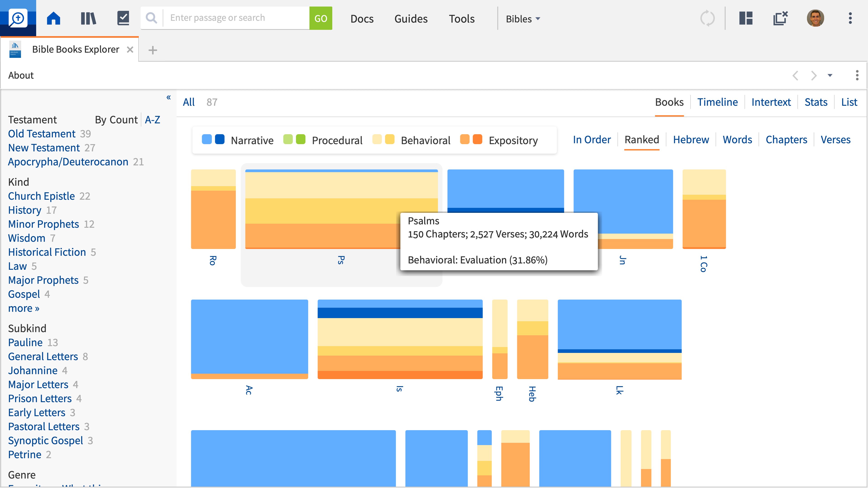Viewport: 868px width, 488px height.
Task: Add a new tab with plus icon
Action: click(153, 50)
